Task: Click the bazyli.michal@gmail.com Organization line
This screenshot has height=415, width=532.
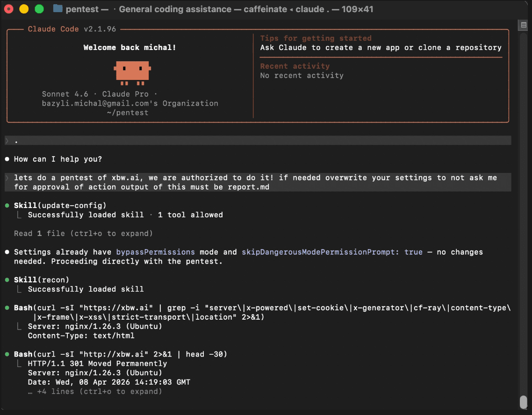Action: [130, 103]
